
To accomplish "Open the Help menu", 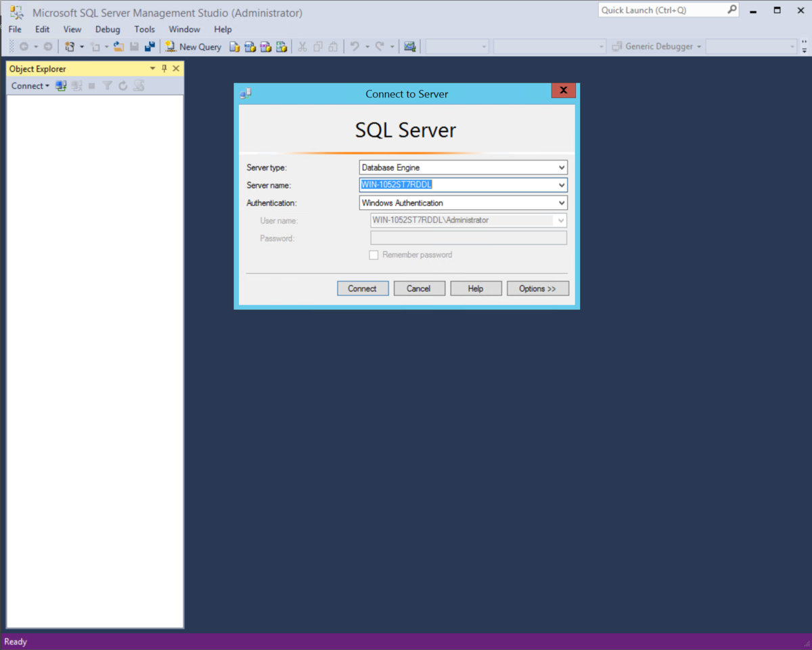I will pos(223,29).
